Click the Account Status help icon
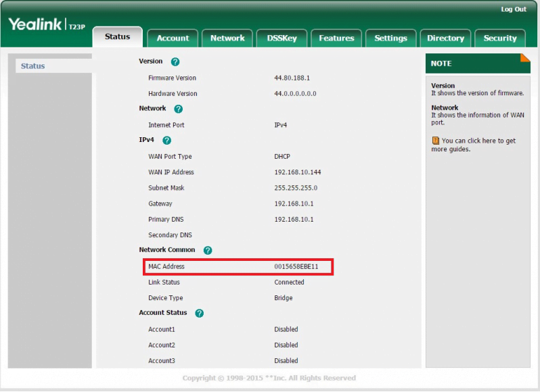Screen dimensions: 540x392 coord(200,313)
